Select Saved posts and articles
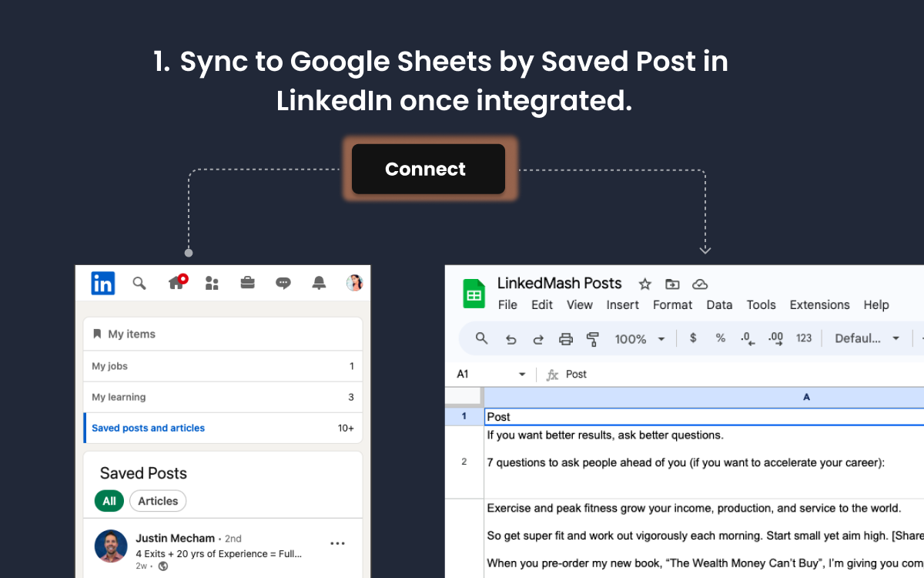 (223, 428)
